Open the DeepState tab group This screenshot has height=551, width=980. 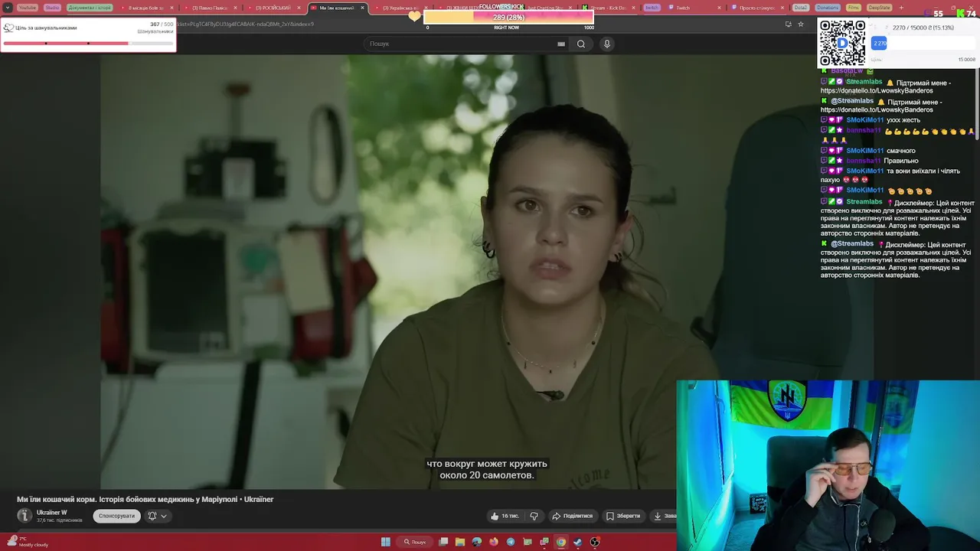click(880, 8)
